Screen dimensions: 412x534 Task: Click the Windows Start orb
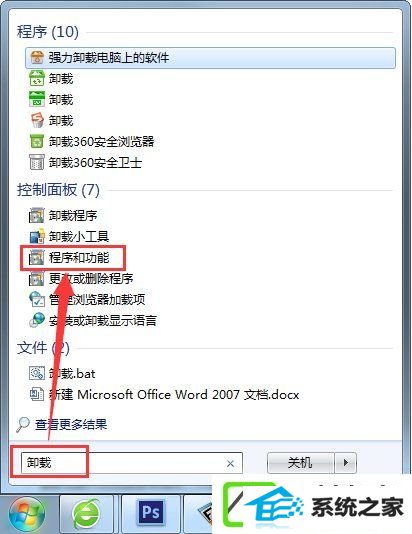coord(27,514)
